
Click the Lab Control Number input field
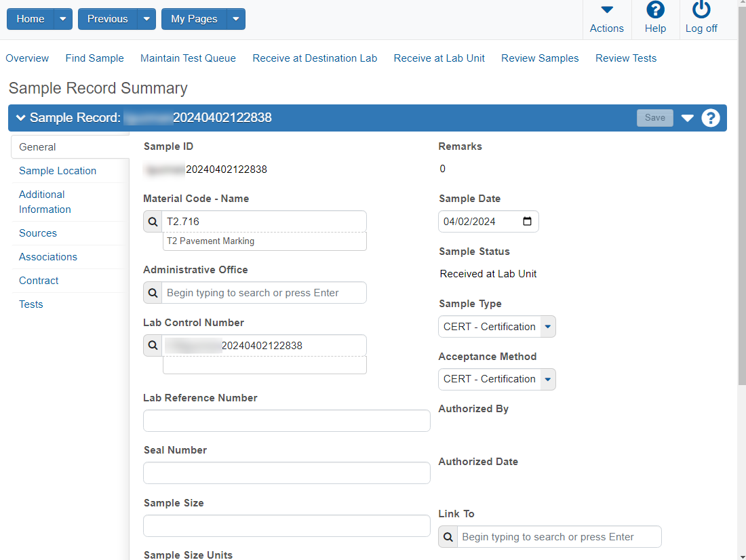coord(264,345)
